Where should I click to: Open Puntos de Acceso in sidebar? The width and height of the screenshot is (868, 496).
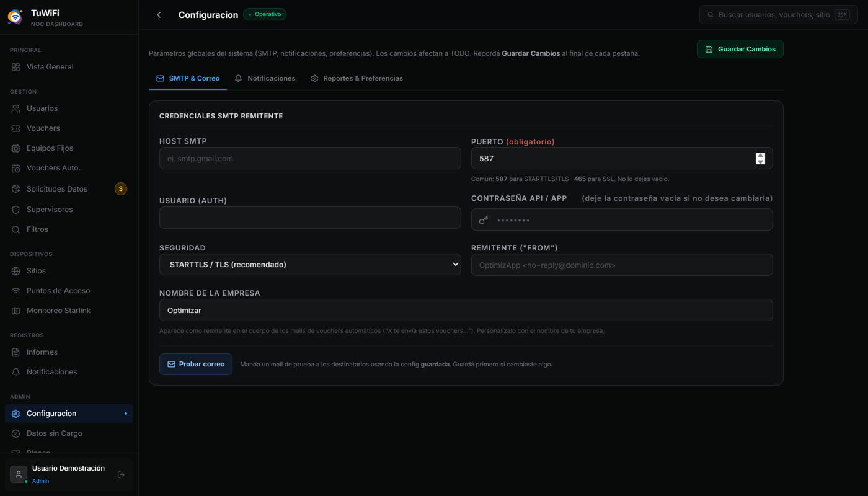[x=69, y=291]
